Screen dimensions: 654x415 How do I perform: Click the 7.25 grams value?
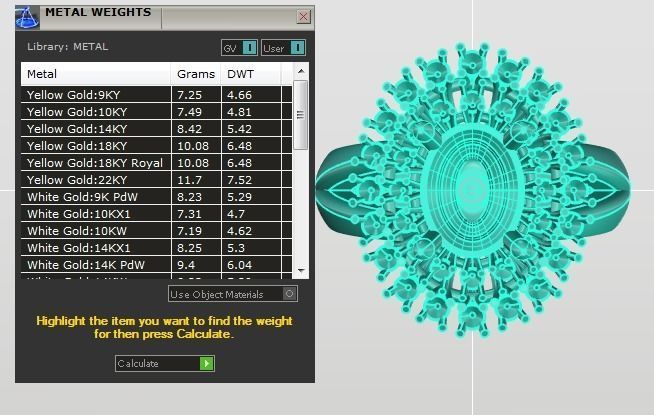189,95
